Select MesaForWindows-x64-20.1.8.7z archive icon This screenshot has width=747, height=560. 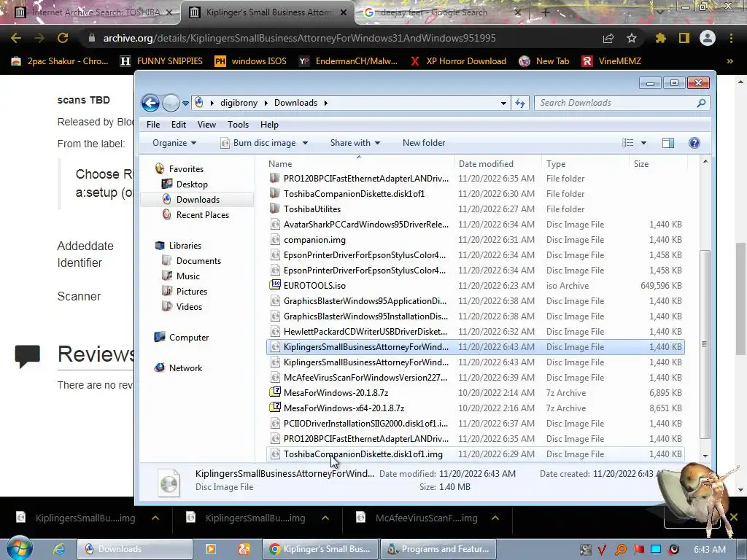(x=275, y=408)
